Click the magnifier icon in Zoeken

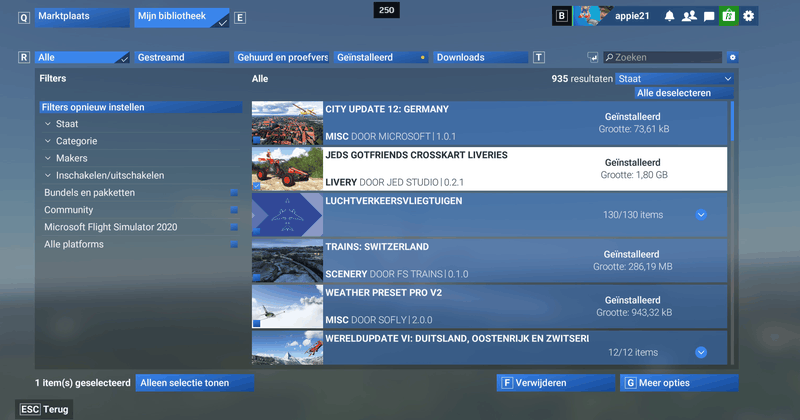(x=609, y=57)
